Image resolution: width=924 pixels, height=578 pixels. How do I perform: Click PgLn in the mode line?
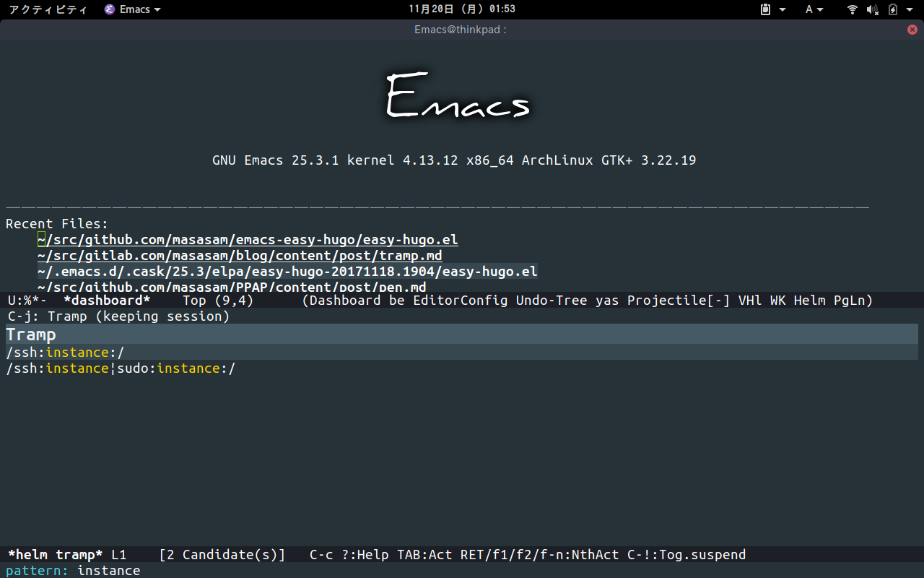[x=849, y=301]
